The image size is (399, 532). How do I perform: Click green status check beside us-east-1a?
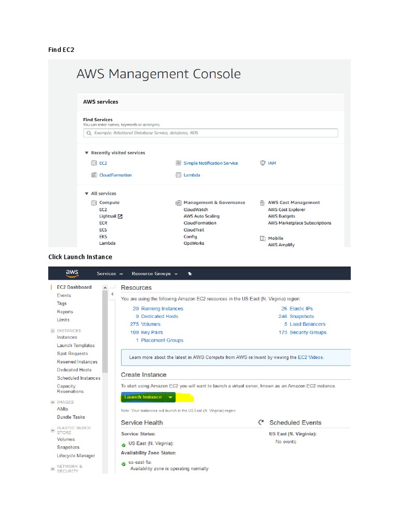[x=124, y=464]
